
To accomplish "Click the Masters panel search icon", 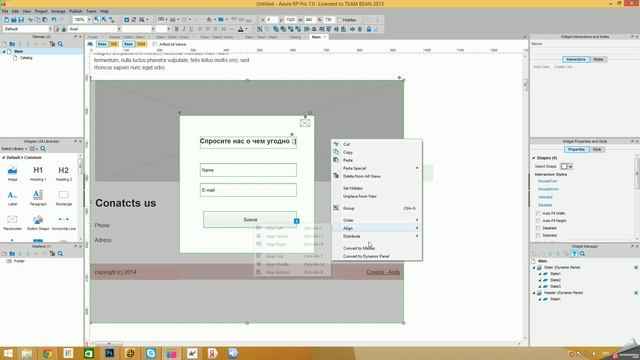I will [60, 253].
